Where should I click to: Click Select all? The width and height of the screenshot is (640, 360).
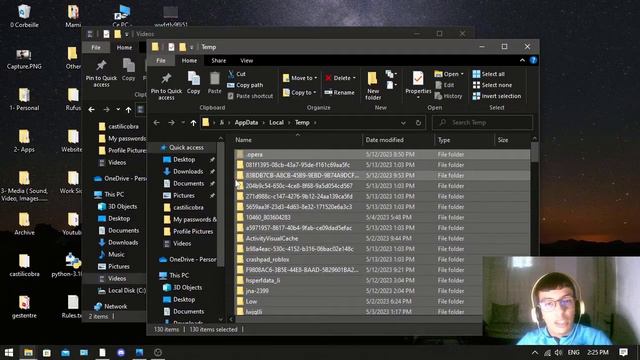point(489,74)
